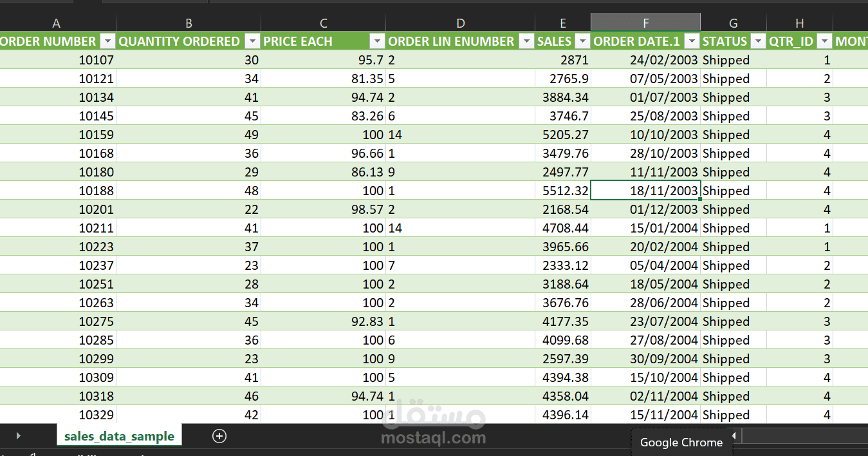
Task: Select order number cell 10188
Action: (58, 191)
